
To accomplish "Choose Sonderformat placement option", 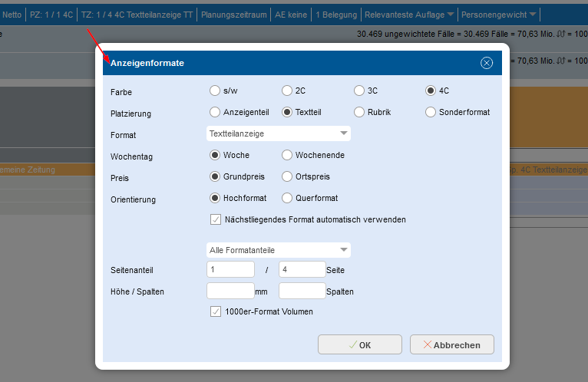I will point(431,112).
